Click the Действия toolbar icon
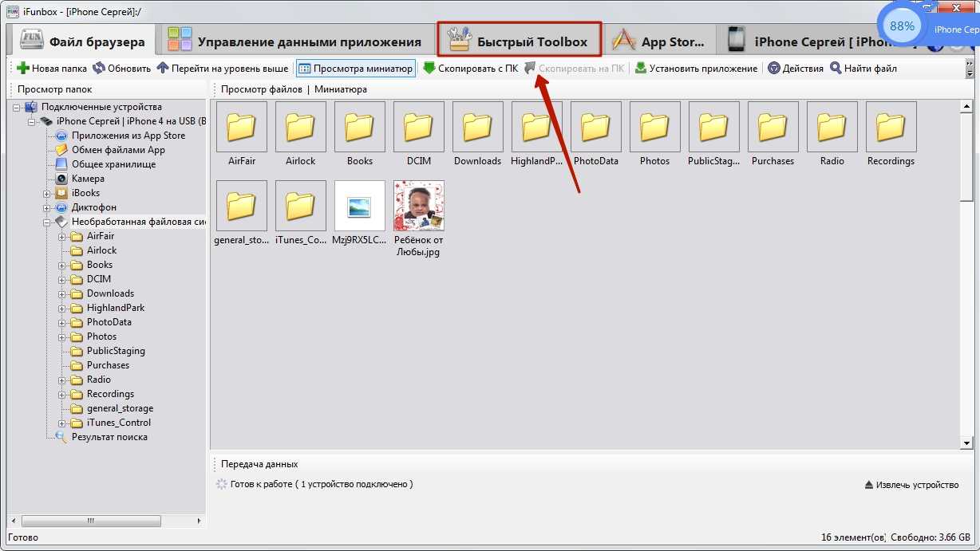 click(x=774, y=69)
